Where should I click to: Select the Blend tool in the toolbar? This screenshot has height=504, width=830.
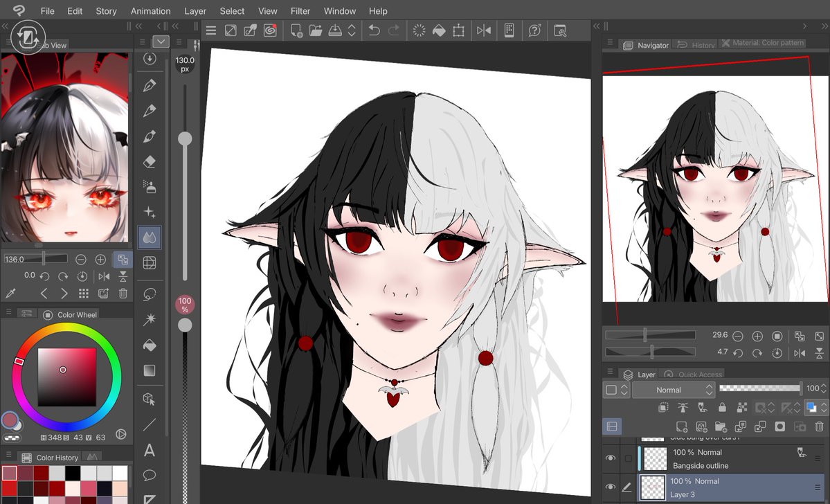click(x=150, y=237)
